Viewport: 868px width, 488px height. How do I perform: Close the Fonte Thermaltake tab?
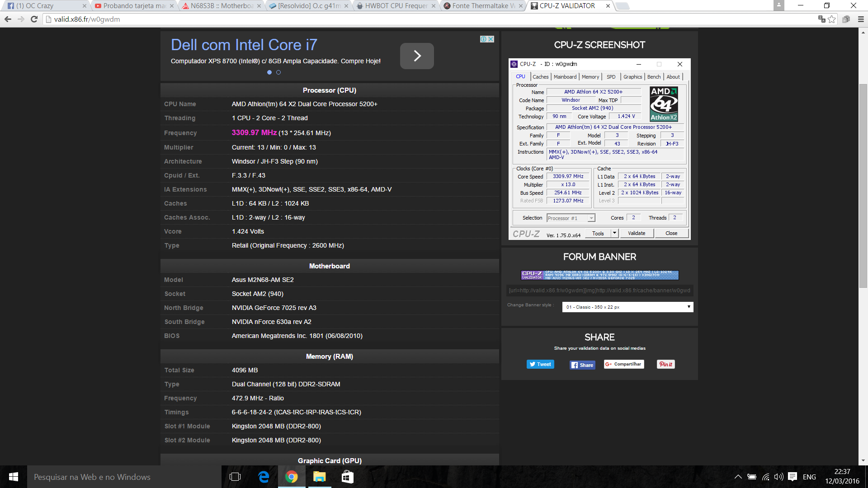point(521,6)
